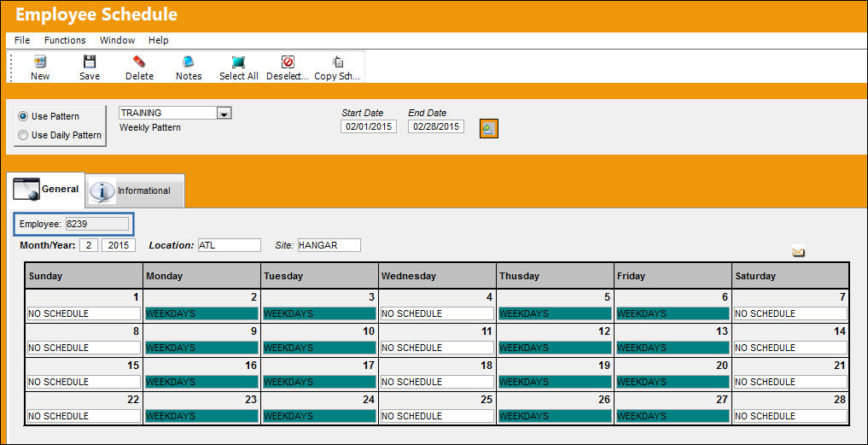Click the Copy Schedule toolbar icon
The image size is (868, 445).
click(x=337, y=61)
